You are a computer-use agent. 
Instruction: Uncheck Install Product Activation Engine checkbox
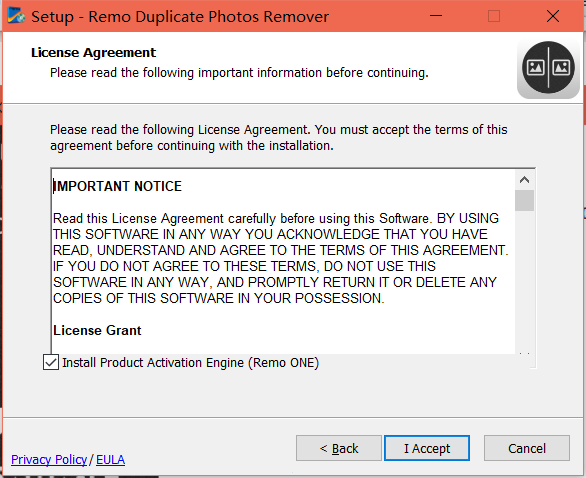point(51,362)
